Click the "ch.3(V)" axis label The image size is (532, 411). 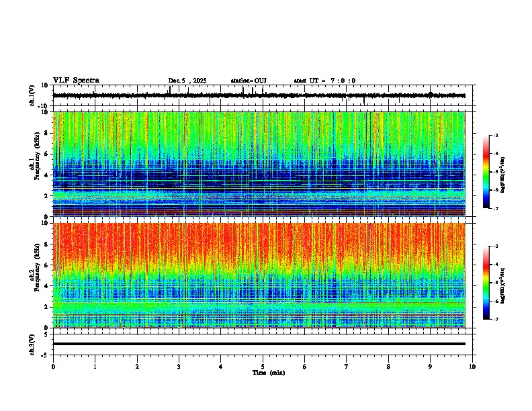coord(32,345)
